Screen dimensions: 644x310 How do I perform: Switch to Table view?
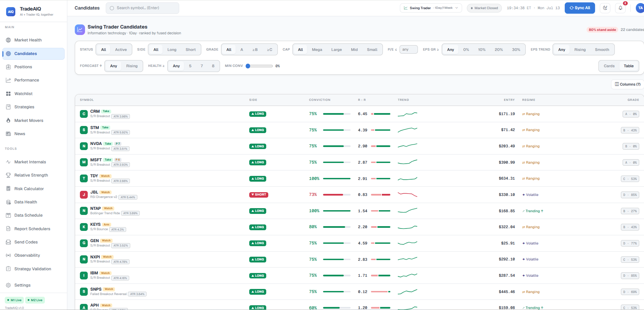point(628,66)
